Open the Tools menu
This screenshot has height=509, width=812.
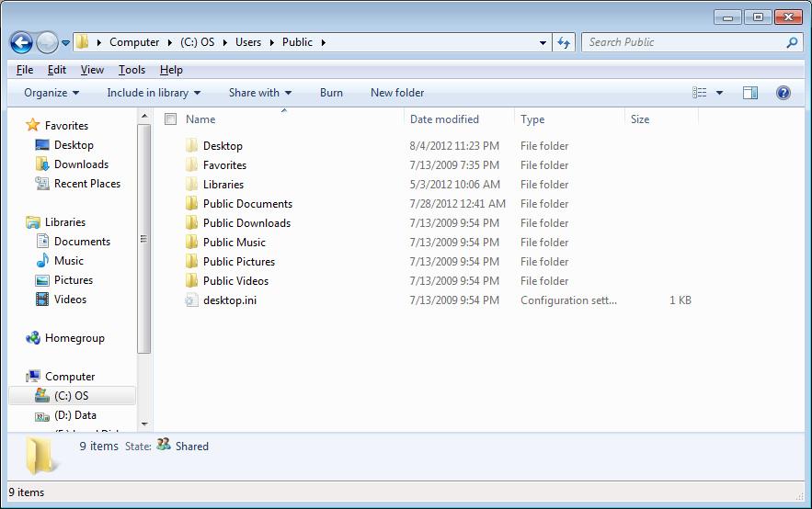tap(132, 70)
